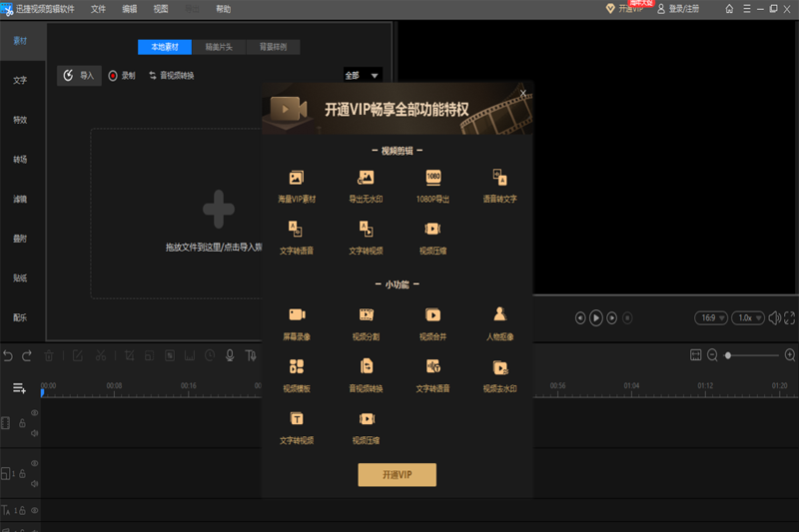Screen dimensions: 799x532
Task: Open the 视频分割 split tool
Action: click(x=366, y=314)
